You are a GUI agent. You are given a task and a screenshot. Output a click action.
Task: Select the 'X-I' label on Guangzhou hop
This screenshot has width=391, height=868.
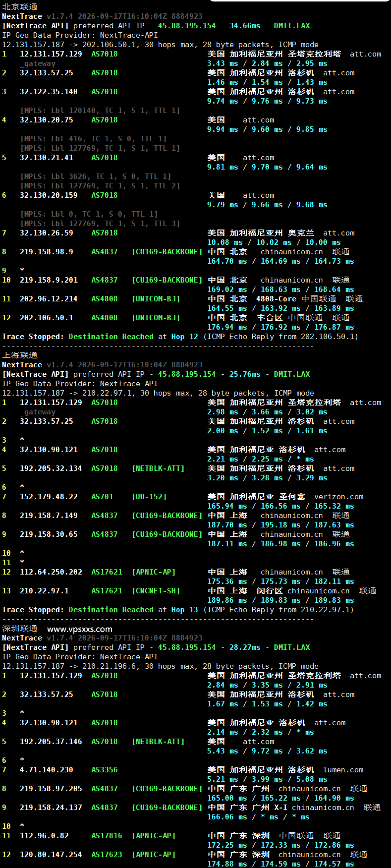(x=280, y=808)
